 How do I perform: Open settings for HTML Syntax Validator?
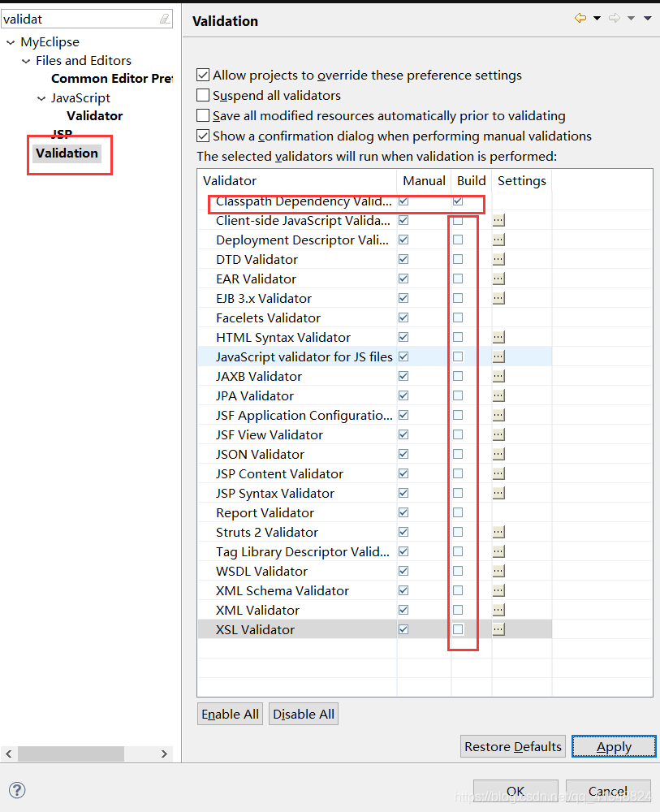[498, 337]
